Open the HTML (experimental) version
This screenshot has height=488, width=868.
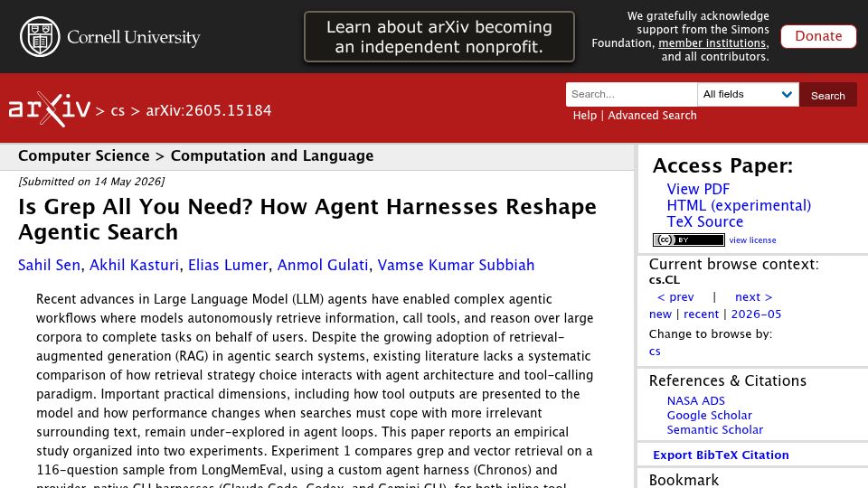(x=739, y=205)
